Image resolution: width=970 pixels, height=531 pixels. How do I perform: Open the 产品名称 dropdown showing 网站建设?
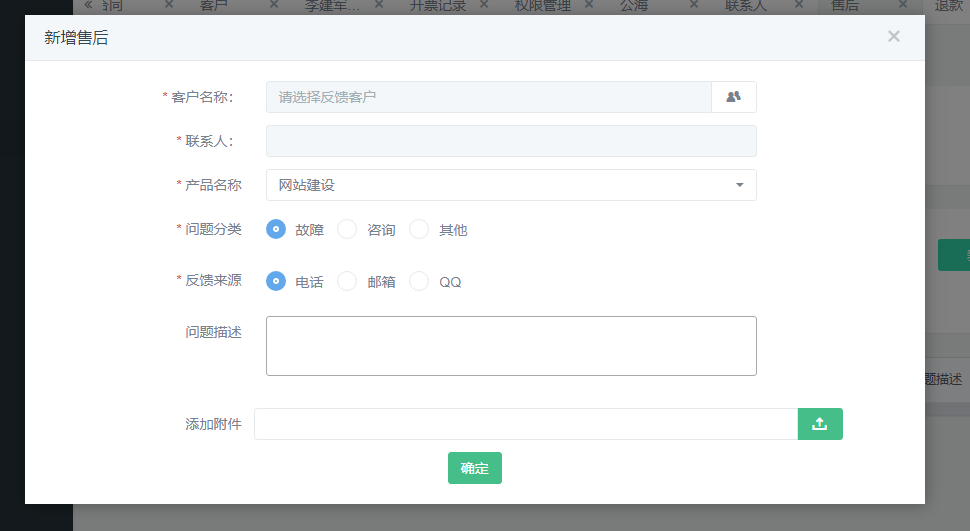point(511,185)
